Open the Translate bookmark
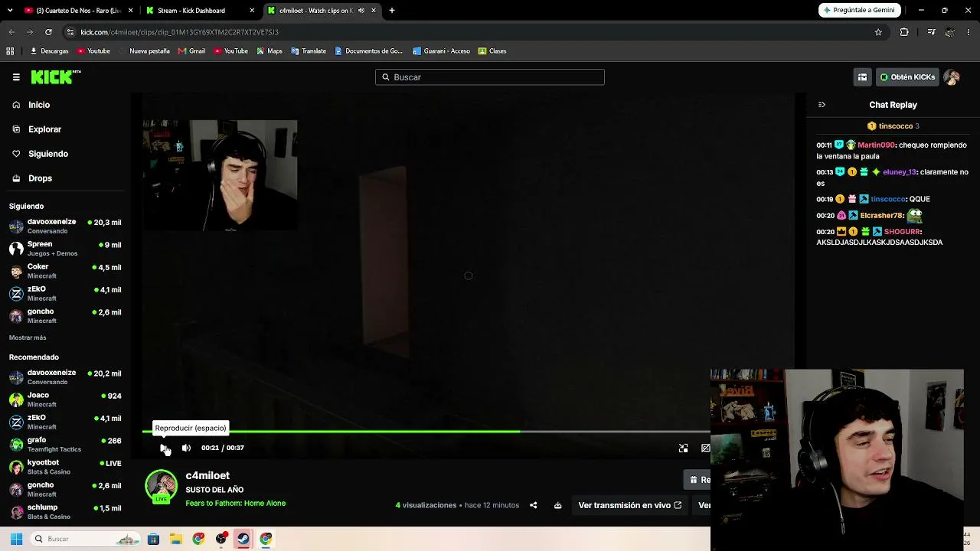The image size is (980, 551). (309, 51)
